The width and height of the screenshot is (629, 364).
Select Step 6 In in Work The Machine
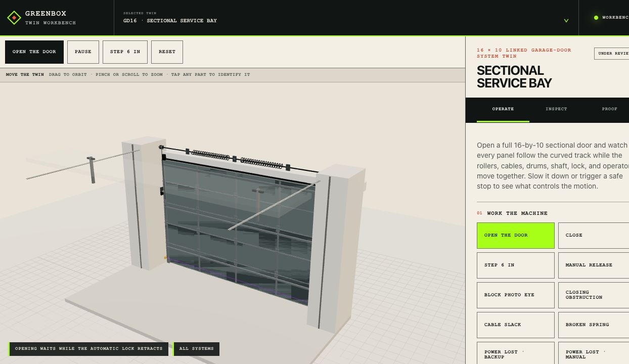516,265
